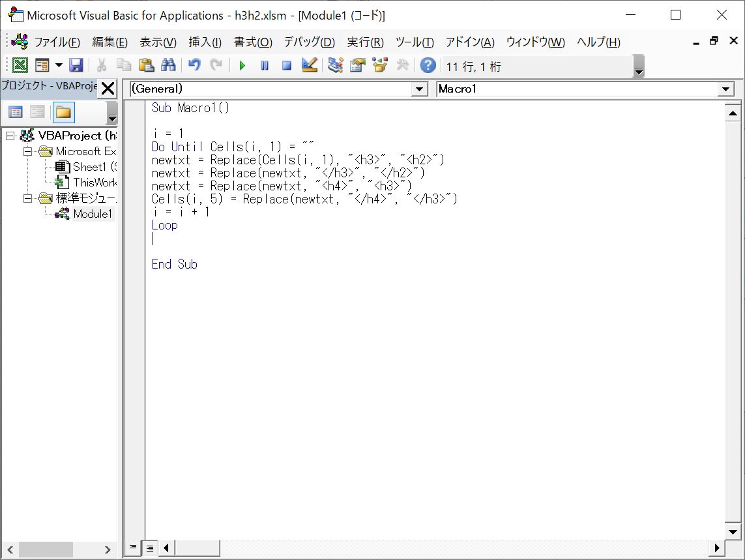Image resolution: width=745 pixels, height=560 pixels.
Task: Open project pane toolbar overflow arrow
Action: pyautogui.click(x=112, y=114)
